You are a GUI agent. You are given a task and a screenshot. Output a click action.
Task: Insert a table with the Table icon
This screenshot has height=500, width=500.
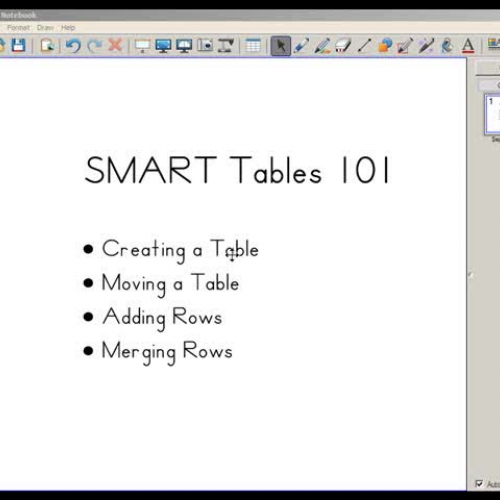[x=253, y=45]
